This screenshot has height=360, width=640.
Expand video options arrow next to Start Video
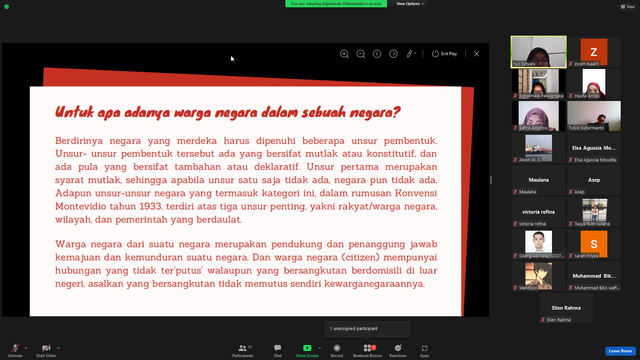(x=58, y=348)
